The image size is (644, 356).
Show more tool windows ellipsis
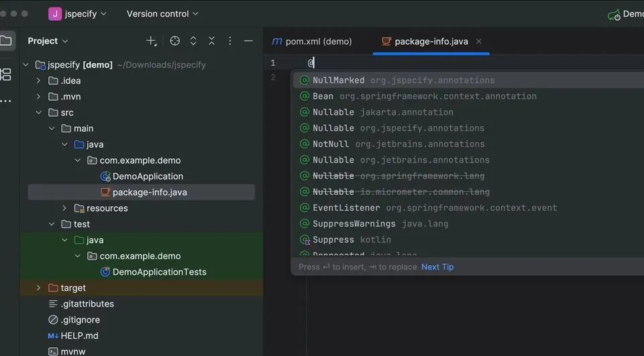point(6,101)
